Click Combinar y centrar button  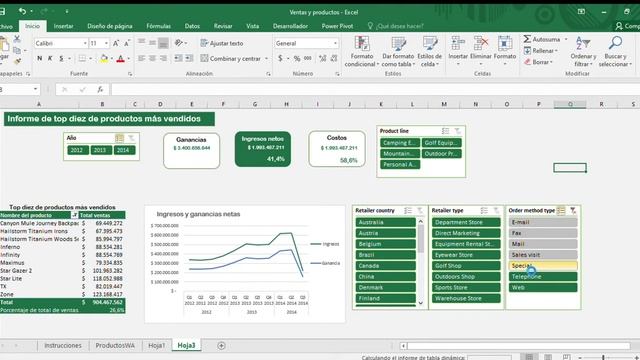(231, 58)
